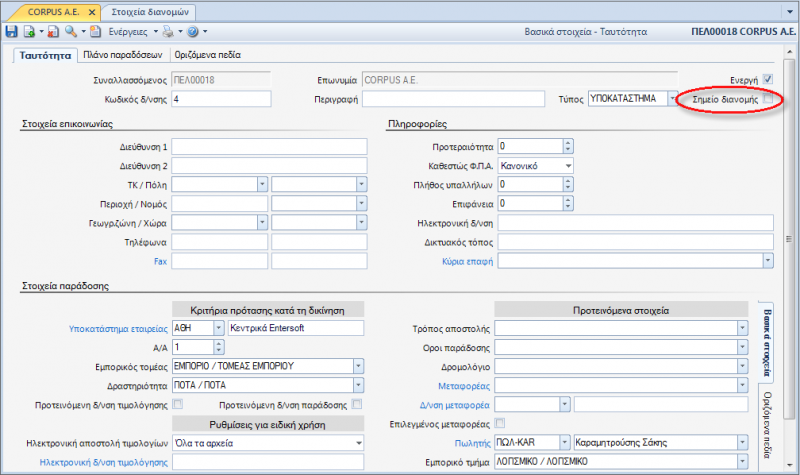Click the Help question mark icon
The height and width of the screenshot is (475, 800).
[x=193, y=32]
